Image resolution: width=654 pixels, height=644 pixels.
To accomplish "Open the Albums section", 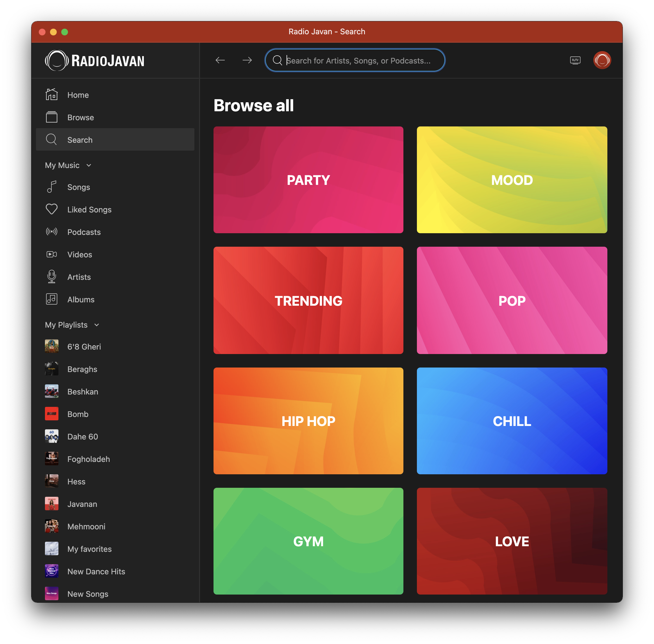I will pos(115,299).
